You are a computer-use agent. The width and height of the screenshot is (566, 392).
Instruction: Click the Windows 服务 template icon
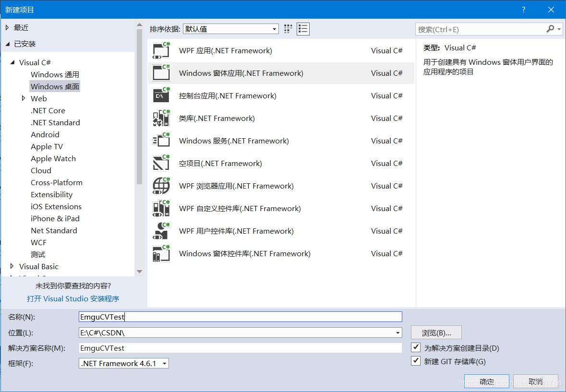[161, 141]
